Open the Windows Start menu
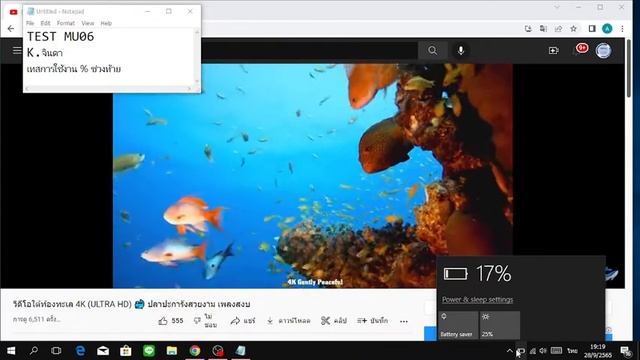Screen dimensions: 640x360 point(11,351)
